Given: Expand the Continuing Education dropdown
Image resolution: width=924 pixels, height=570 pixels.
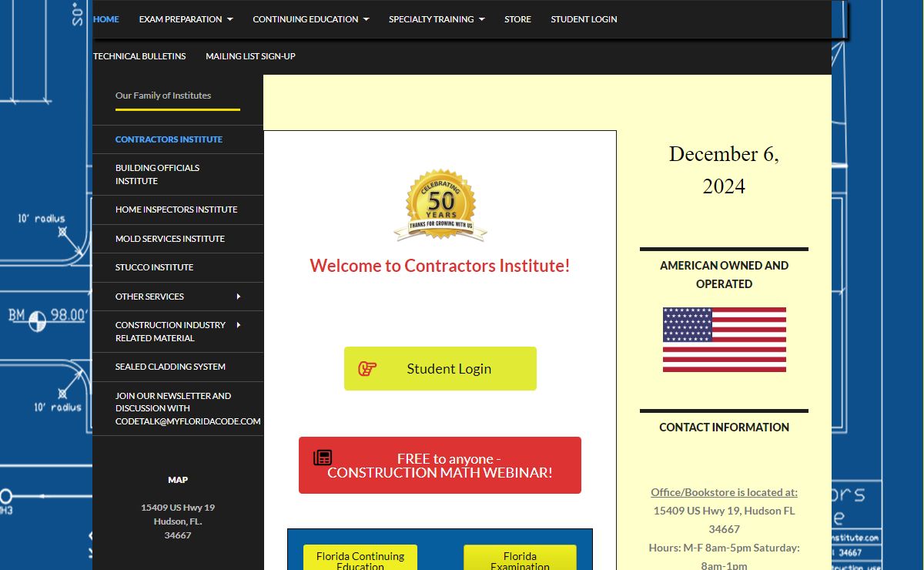Looking at the screenshot, I should (x=311, y=19).
